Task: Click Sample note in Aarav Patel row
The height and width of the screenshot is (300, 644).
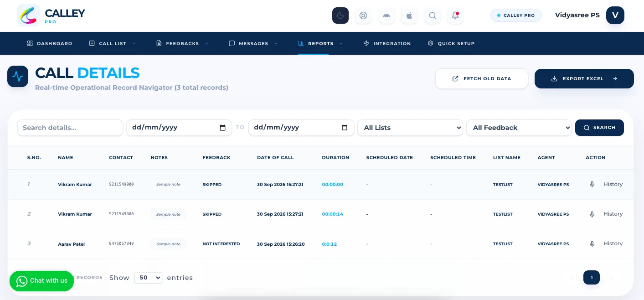Action: click(x=168, y=244)
